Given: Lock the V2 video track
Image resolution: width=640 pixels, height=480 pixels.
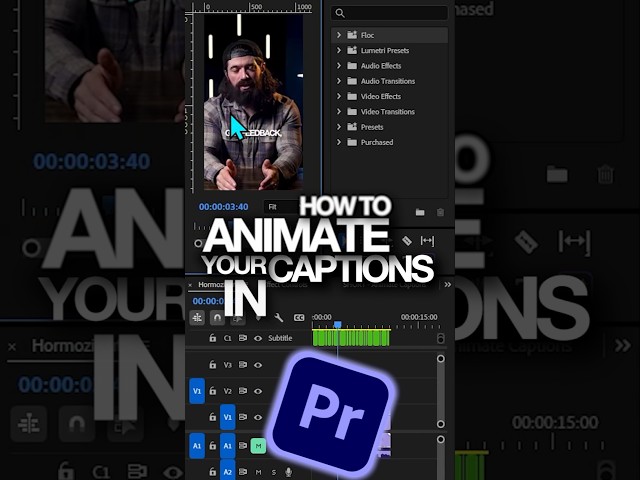Looking at the screenshot, I should [x=213, y=391].
